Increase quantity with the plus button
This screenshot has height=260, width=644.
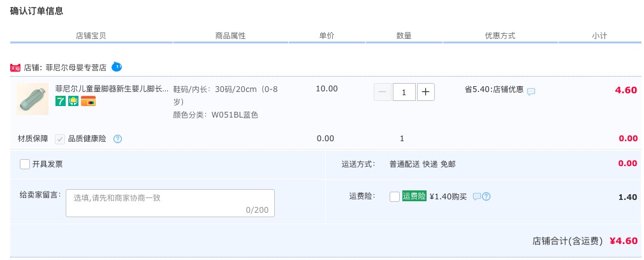click(x=426, y=92)
